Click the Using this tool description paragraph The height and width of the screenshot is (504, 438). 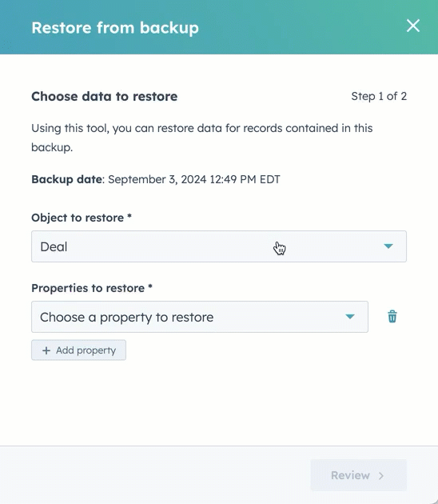coord(202,138)
